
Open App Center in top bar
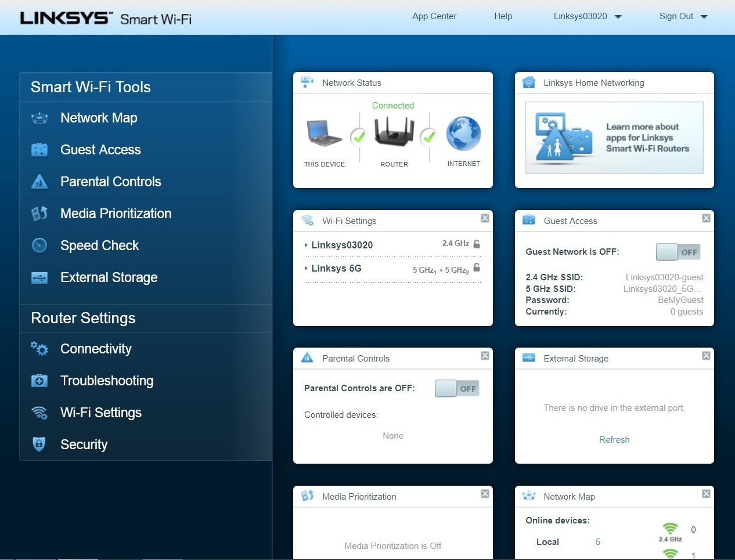434,16
